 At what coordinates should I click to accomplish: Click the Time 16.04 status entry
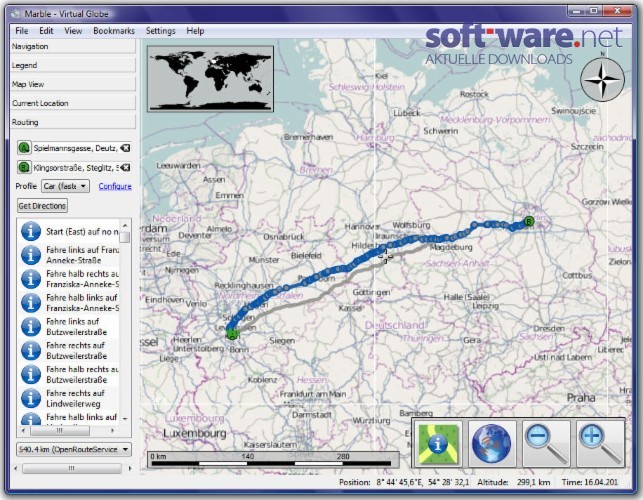click(x=590, y=482)
